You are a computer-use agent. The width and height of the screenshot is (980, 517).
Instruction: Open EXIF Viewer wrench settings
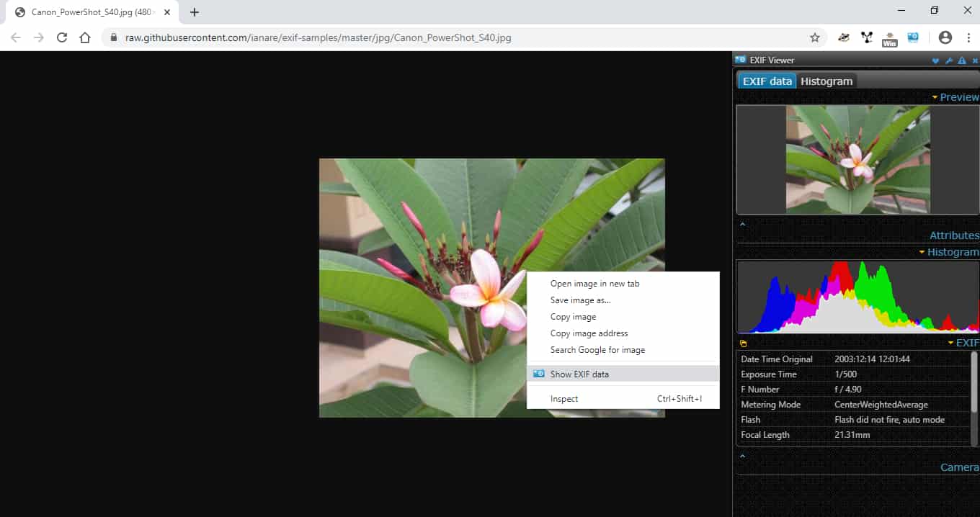click(x=949, y=60)
